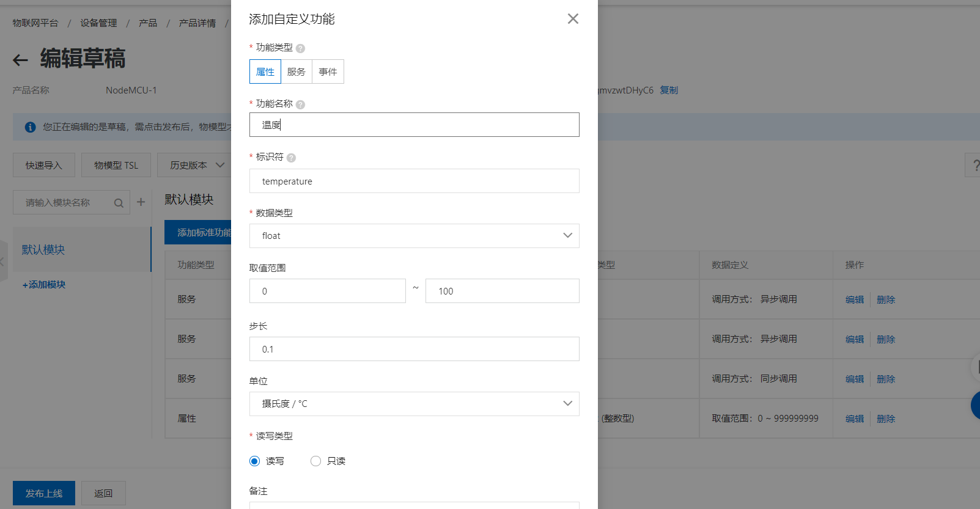980x509 pixels.
Task: Select 事件 function type tab
Action: [x=328, y=71]
